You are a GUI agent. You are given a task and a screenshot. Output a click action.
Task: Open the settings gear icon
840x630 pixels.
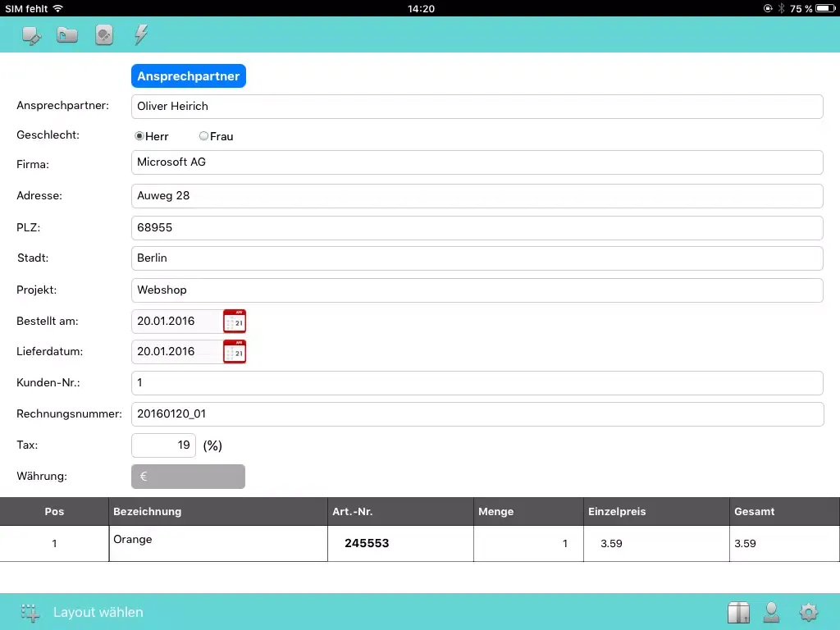(x=808, y=612)
